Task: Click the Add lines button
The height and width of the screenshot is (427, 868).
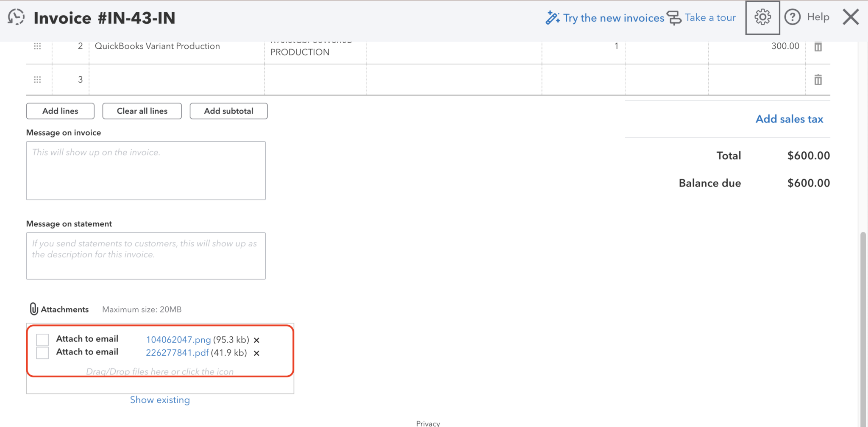Action: (x=60, y=111)
